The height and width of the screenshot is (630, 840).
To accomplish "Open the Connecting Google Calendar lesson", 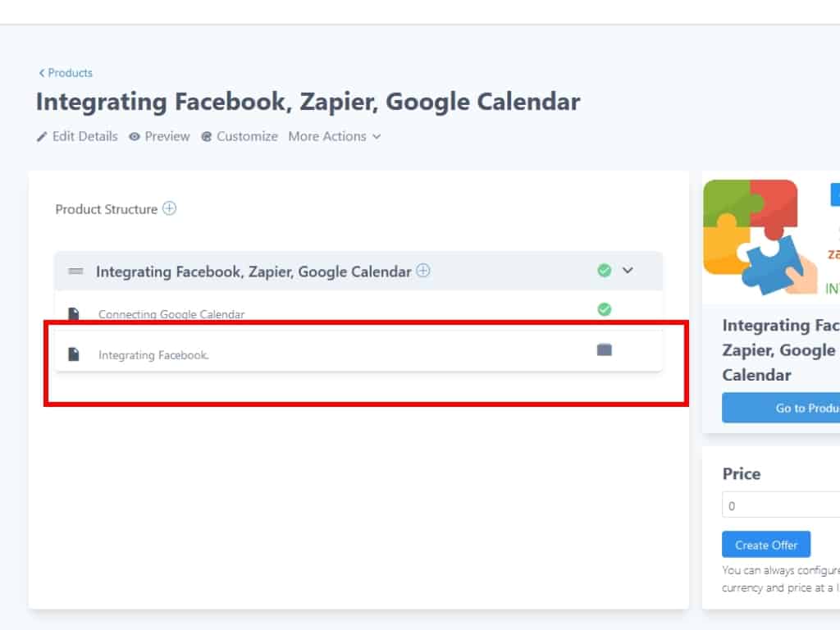I will [x=171, y=314].
